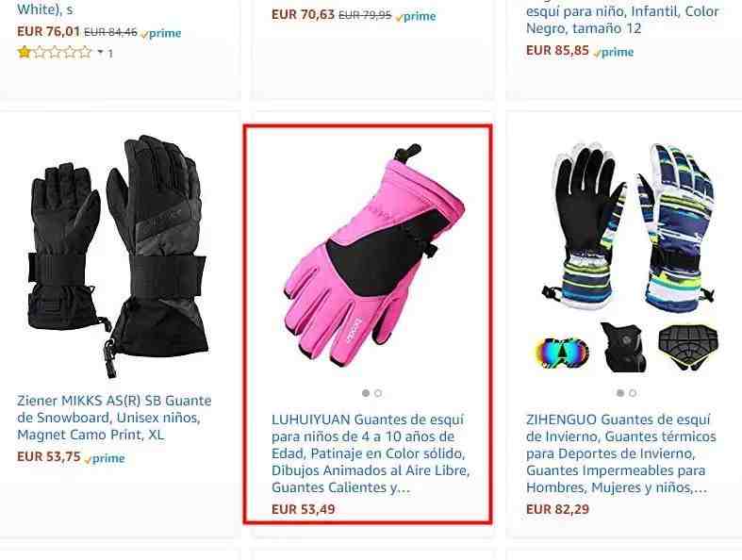Expand the star rating dropdown arrow
742x560 pixels.
coord(100,52)
